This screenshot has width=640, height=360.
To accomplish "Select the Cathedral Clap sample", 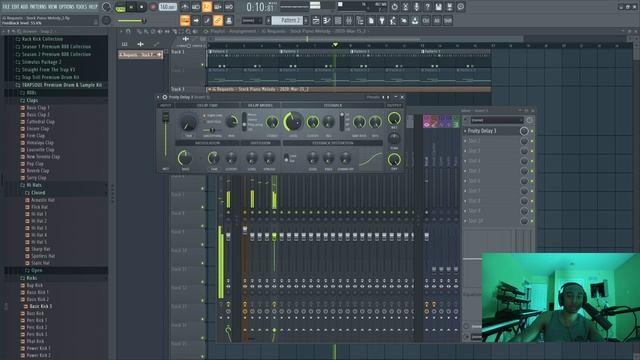I will pos(40,122).
